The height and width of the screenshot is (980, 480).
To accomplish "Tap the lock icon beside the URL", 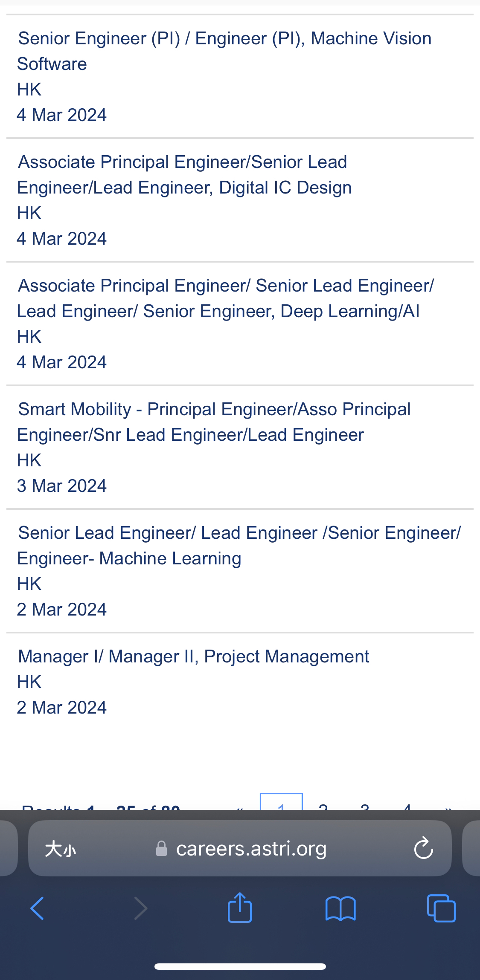I will (161, 848).
